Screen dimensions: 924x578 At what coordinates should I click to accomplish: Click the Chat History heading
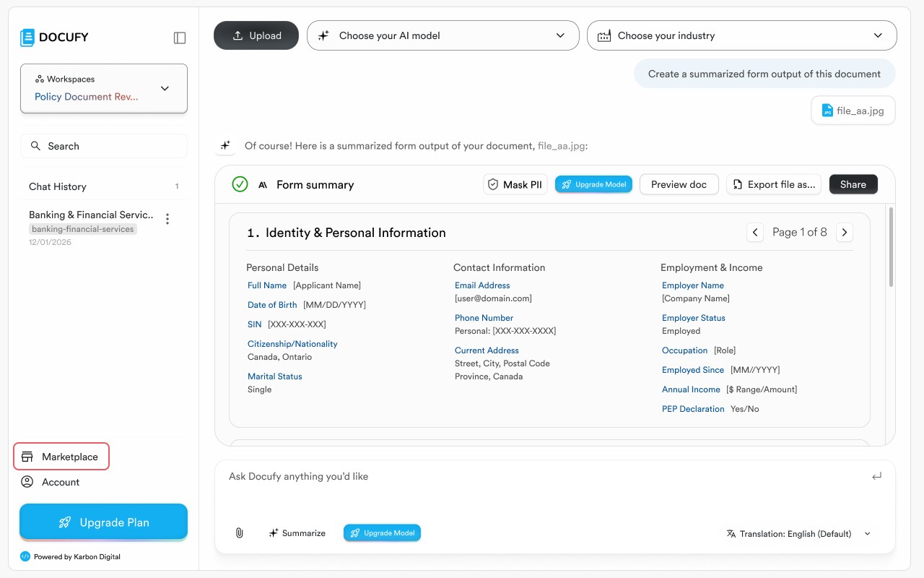click(x=58, y=186)
